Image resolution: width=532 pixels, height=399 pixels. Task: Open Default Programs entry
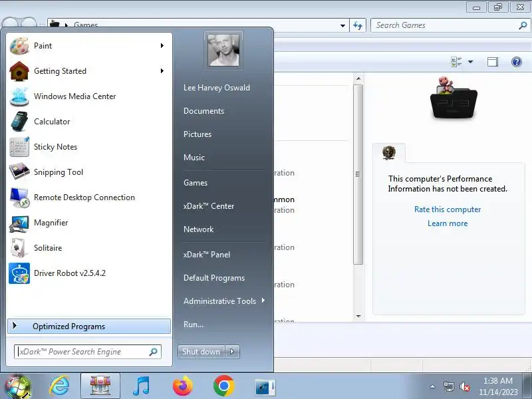[x=214, y=278]
